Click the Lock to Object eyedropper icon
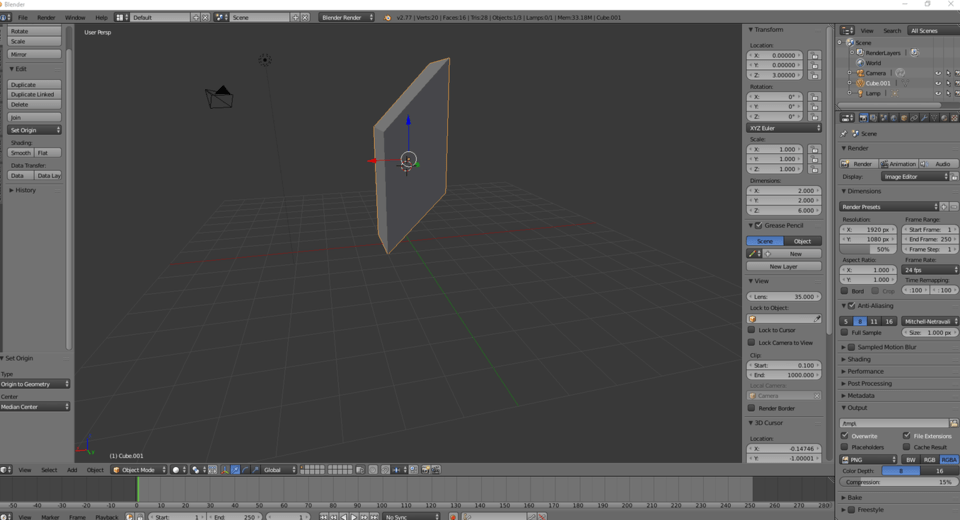 click(x=817, y=319)
